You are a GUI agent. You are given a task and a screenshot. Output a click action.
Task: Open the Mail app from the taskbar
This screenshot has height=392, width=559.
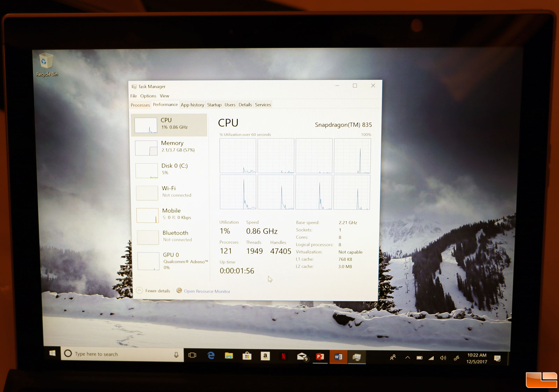302,356
